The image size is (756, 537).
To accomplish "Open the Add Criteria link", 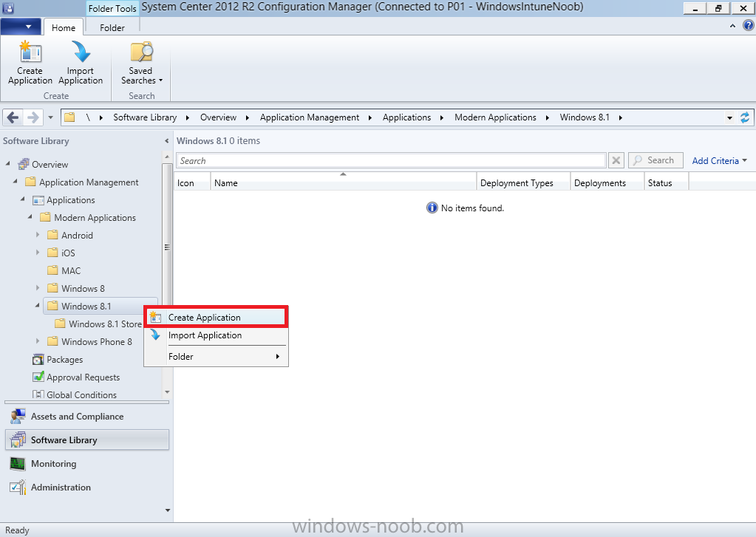I will 719,161.
